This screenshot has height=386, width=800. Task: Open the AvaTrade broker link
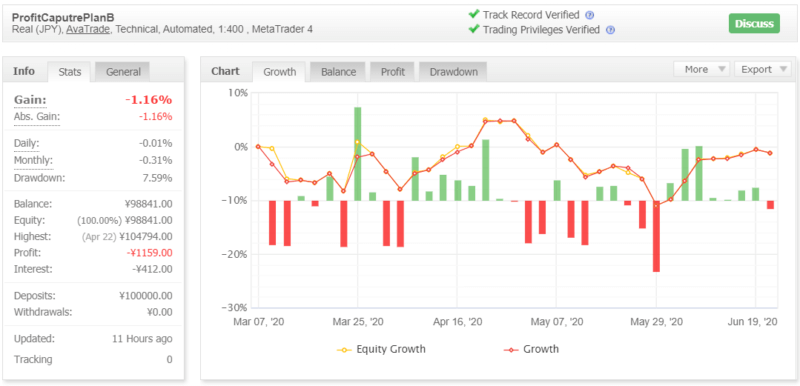tap(88, 30)
